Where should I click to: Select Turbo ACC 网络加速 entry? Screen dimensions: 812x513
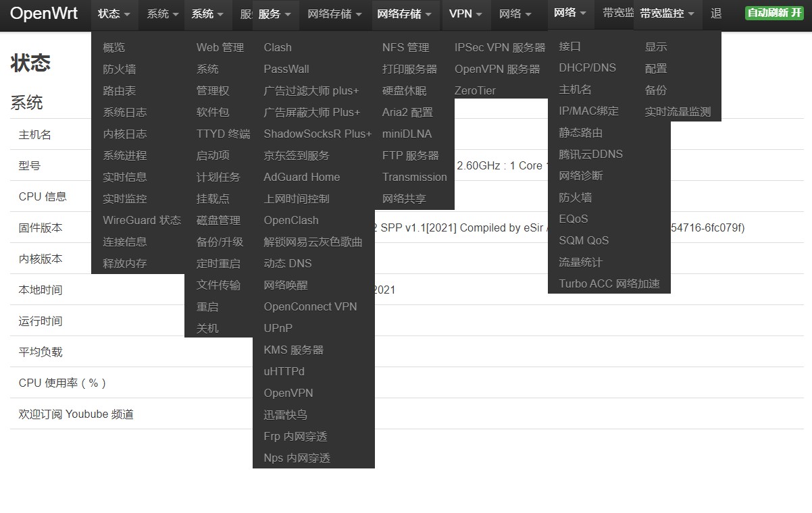point(609,283)
